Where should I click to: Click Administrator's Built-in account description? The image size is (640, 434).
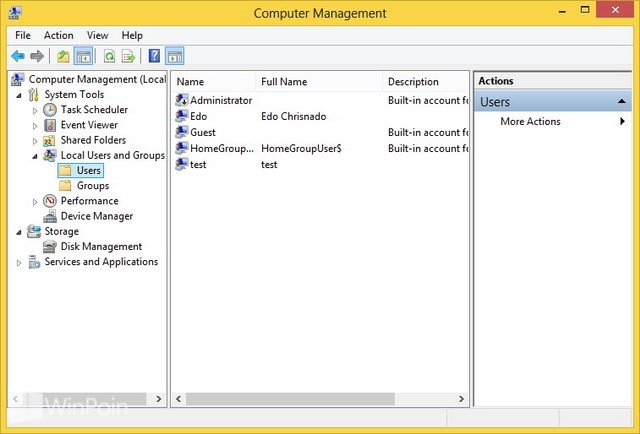[428, 100]
